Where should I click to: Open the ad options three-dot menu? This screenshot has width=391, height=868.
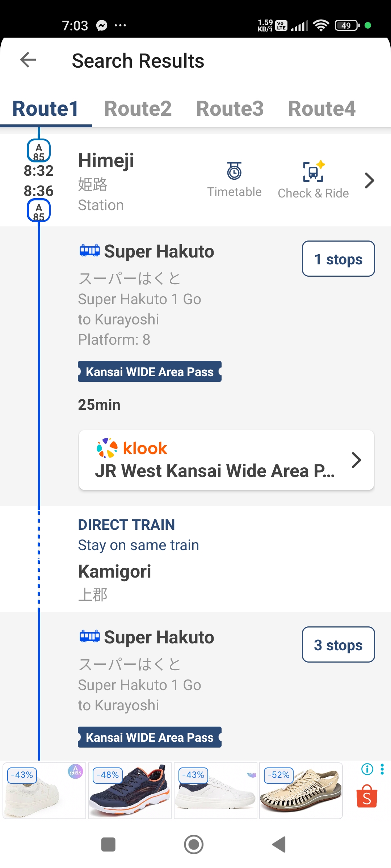[x=382, y=769]
